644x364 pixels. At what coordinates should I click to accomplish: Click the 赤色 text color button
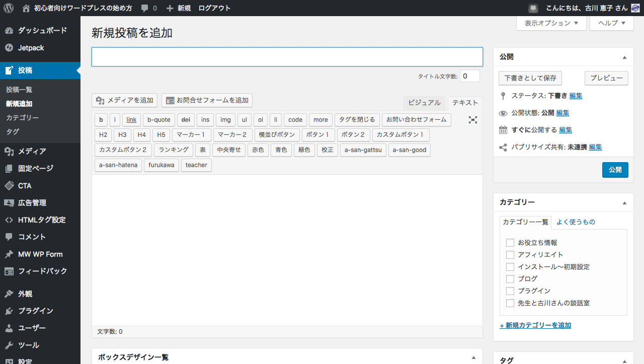[258, 150]
